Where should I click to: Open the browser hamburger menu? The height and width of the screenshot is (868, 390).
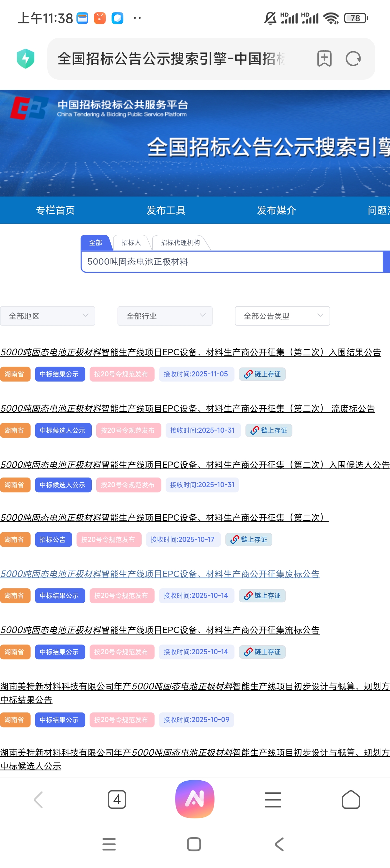(273, 800)
